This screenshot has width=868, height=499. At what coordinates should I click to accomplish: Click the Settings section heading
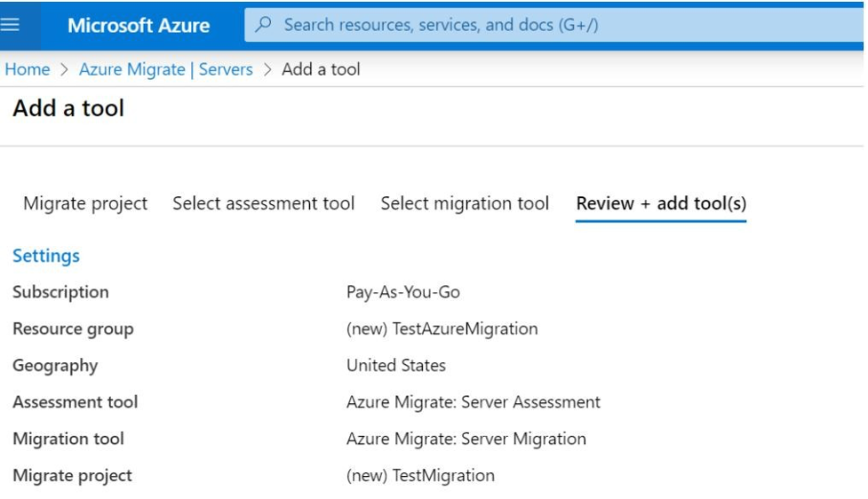tap(46, 256)
